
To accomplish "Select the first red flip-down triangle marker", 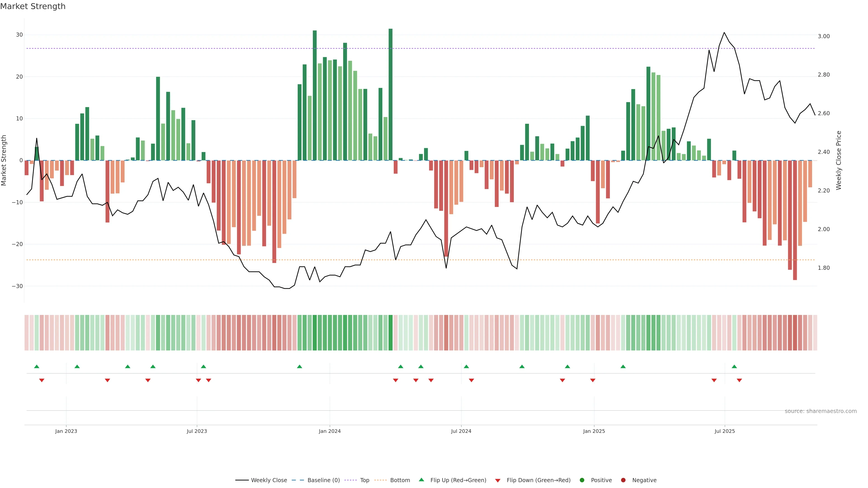I will (x=42, y=380).
